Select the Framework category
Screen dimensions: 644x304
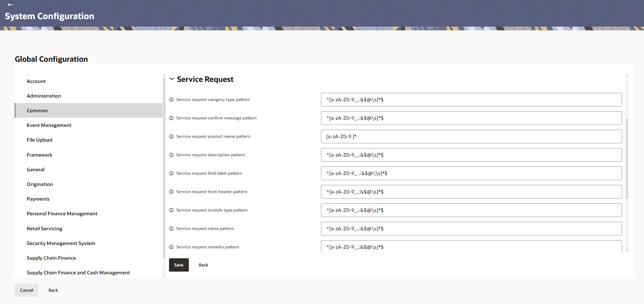[x=88, y=155]
